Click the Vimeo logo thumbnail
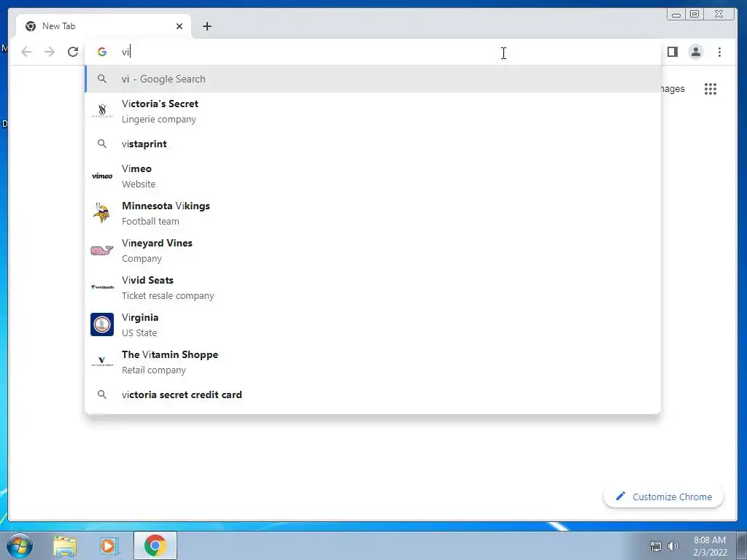 point(102,176)
